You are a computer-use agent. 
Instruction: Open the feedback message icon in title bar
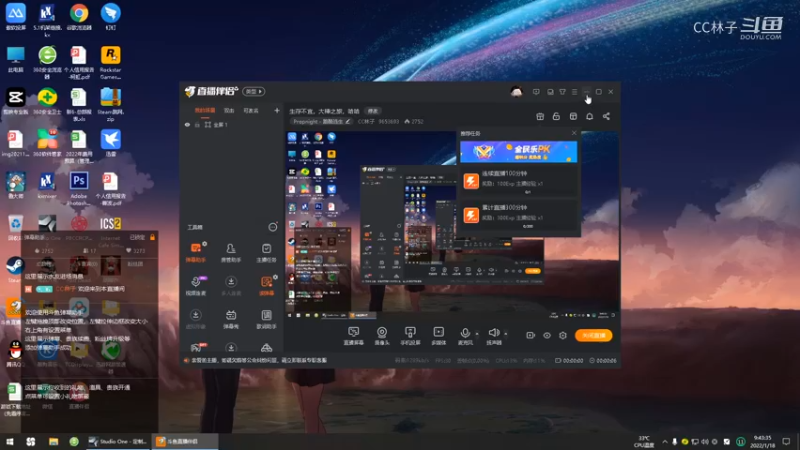click(x=536, y=92)
